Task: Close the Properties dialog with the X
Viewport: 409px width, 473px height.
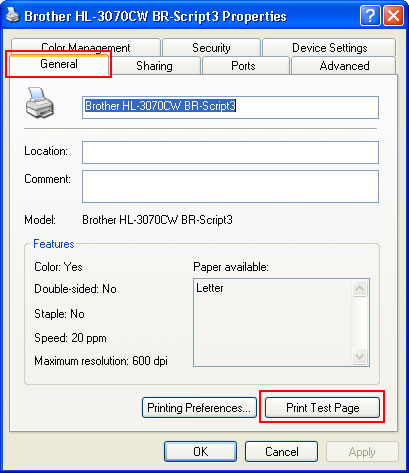Action: click(x=393, y=15)
